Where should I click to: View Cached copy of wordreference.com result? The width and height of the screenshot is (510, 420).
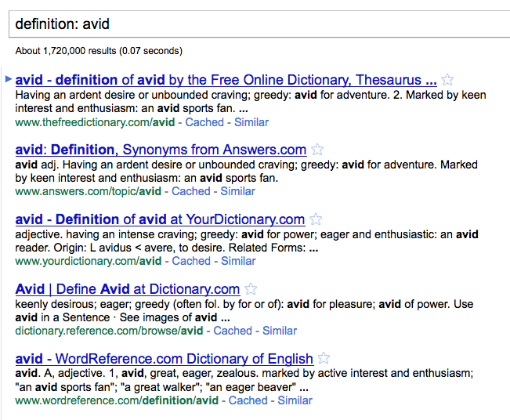[x=248, y=400]
